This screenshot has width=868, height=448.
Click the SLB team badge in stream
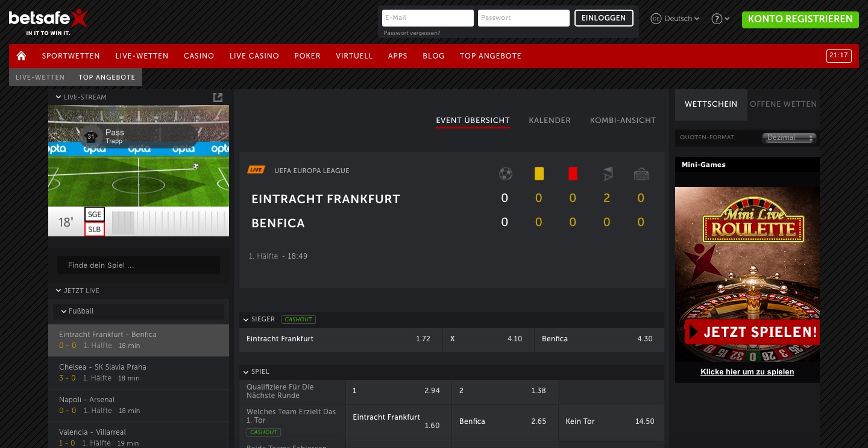click(95, 229)
